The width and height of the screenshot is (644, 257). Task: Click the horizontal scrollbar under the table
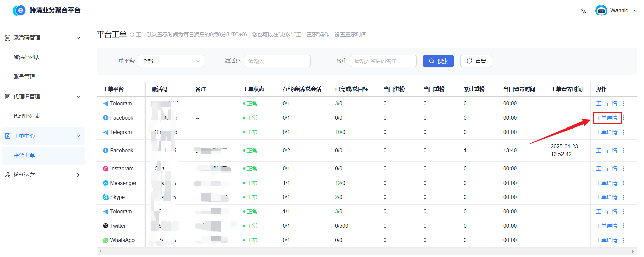pos(366,251)
